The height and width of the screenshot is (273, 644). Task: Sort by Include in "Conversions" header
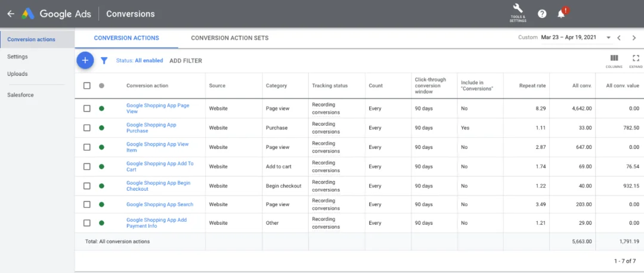coord(477,85)
